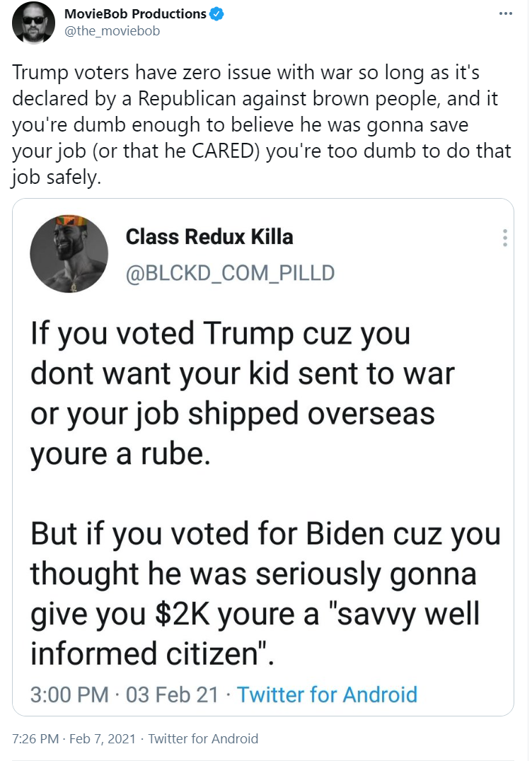This screenshot has width=532, height=761.
Task: Click the "youre a rube." line in quoted tweet
Action: tap(120, 454)
